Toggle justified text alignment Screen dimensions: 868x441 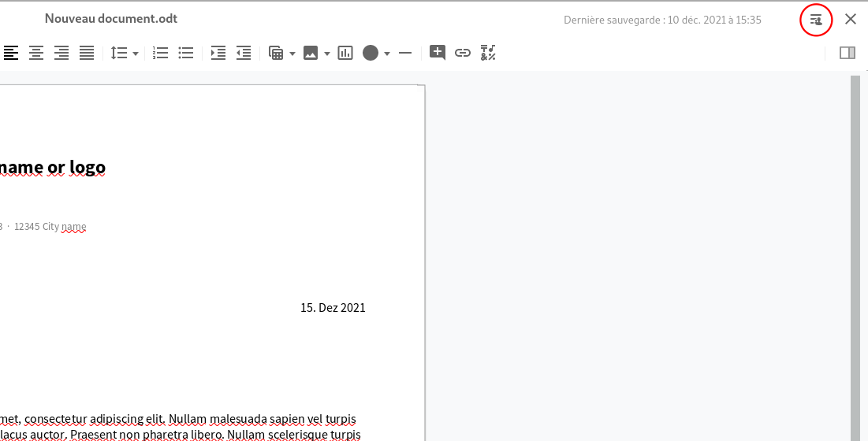87,53
